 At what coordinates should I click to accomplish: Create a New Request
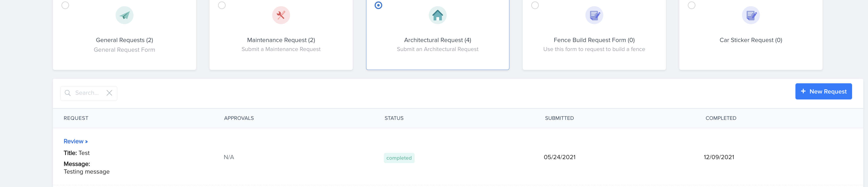[x=823, y=91]
